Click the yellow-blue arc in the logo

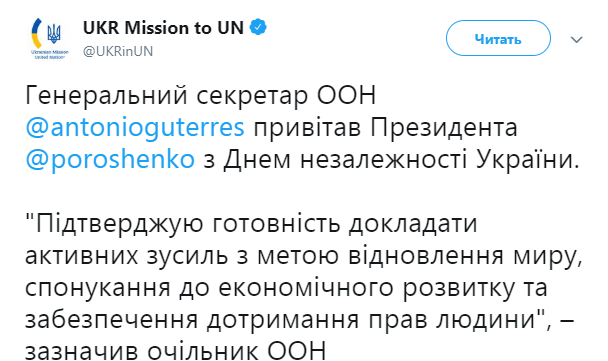click(37, 34)
